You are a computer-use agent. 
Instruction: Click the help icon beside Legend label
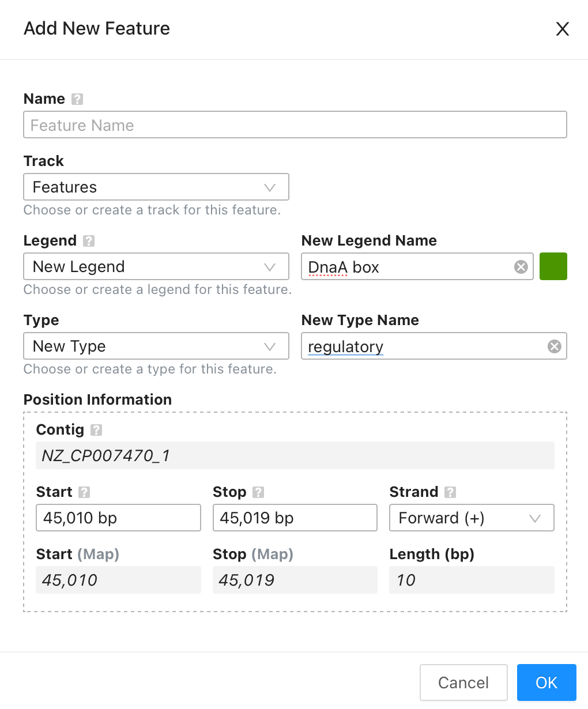click(x=89, y=241)
